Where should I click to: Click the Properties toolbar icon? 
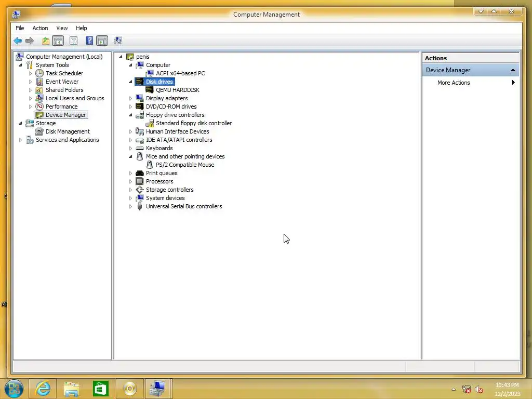(x=73, y=41)
